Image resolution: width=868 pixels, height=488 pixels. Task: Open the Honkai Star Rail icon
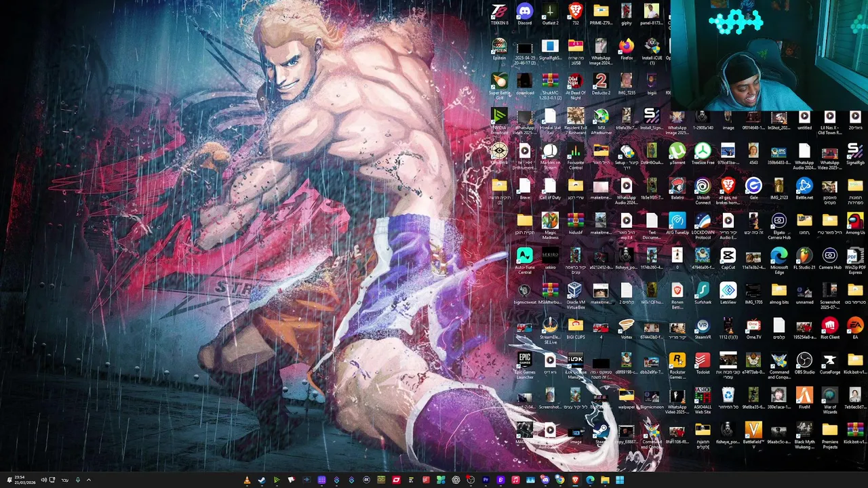(x=550, y=121)
